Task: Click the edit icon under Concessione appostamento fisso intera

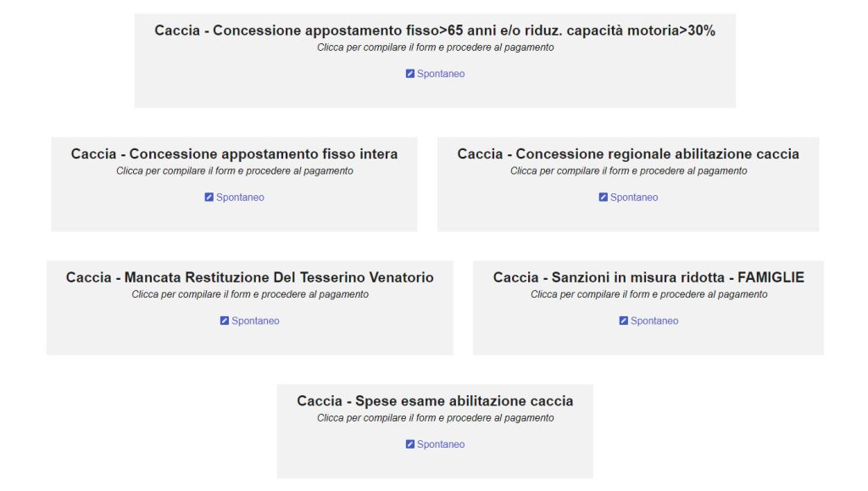Action: click(209, 197)
